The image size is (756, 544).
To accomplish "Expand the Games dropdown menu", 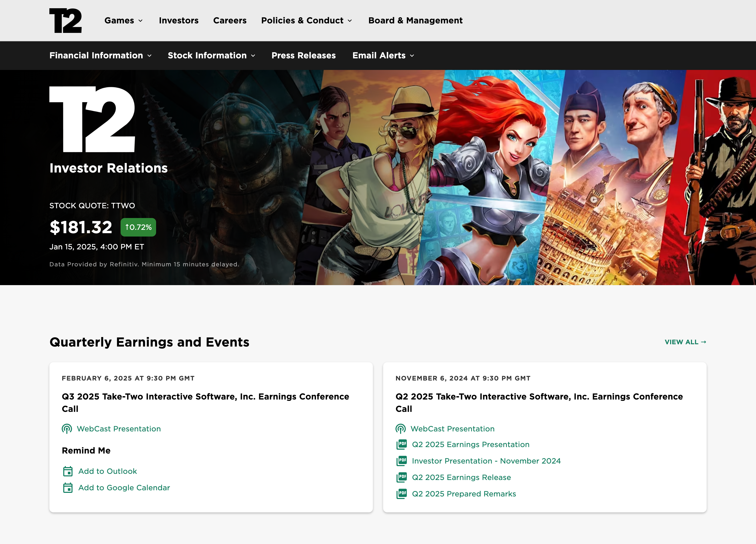I will (x=123, y=21).
